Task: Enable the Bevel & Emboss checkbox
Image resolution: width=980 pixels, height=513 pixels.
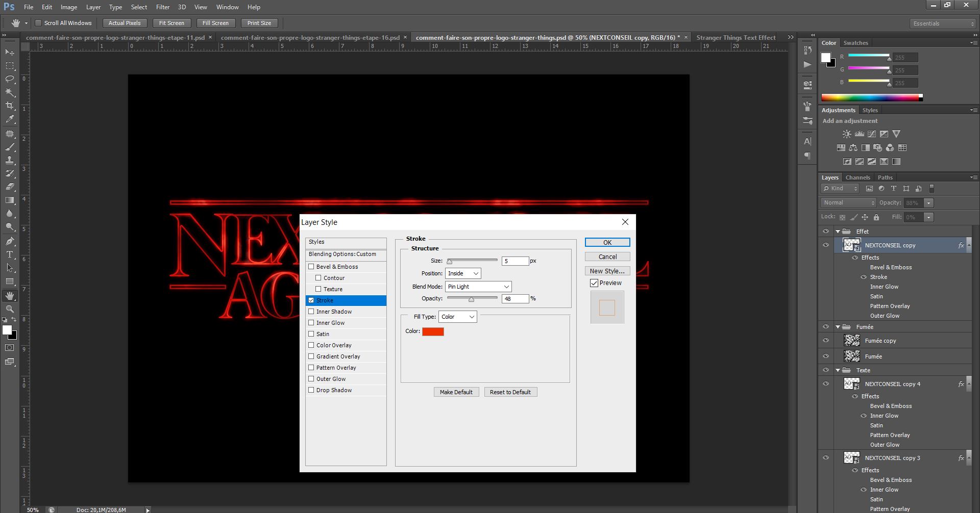Action: [311, 267]
